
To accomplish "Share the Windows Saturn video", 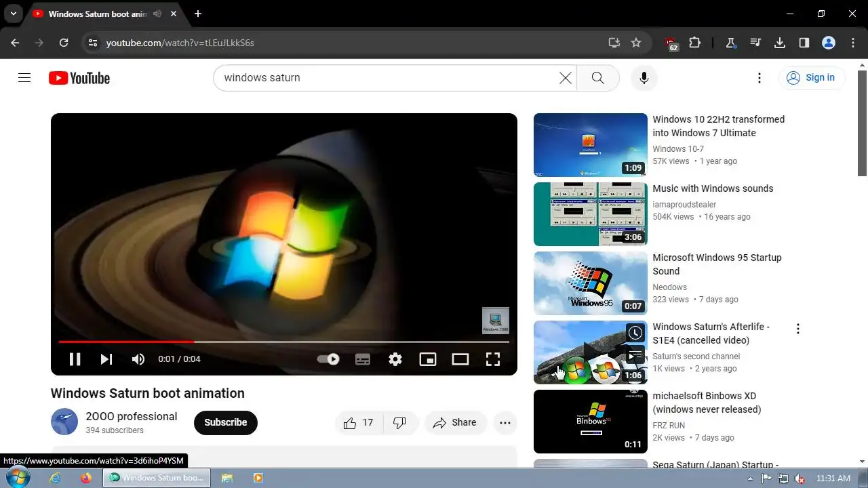I will tap(456, 422).
